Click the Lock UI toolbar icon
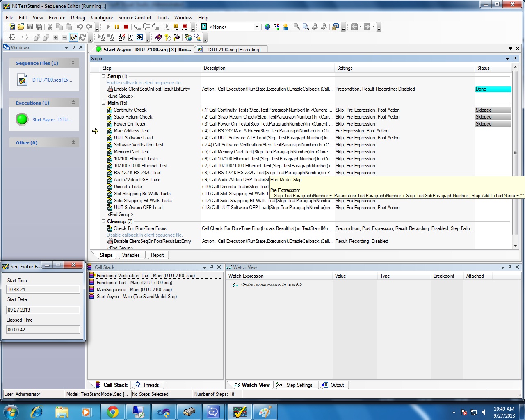The height and width of the screenshot is (420, 525). click(336, 27)
